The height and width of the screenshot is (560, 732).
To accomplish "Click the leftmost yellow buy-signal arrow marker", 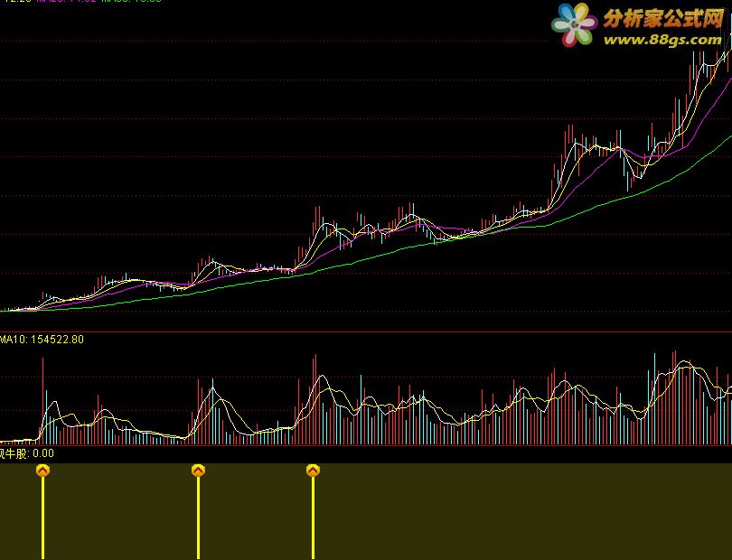I will (43, 471).
